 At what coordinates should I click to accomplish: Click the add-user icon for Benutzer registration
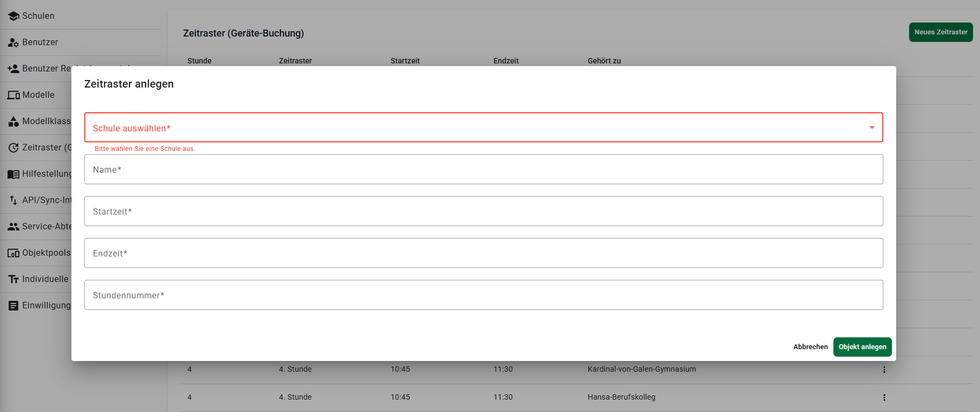coord(13,69)
